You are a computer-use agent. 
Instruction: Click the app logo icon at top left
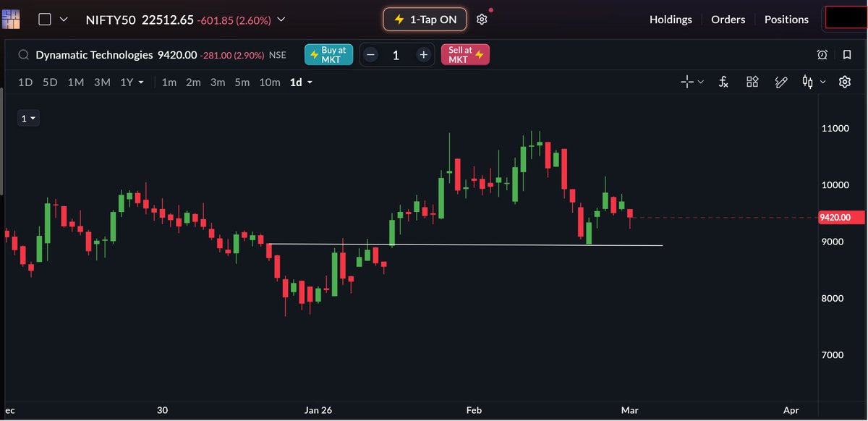tap(12, 19)
